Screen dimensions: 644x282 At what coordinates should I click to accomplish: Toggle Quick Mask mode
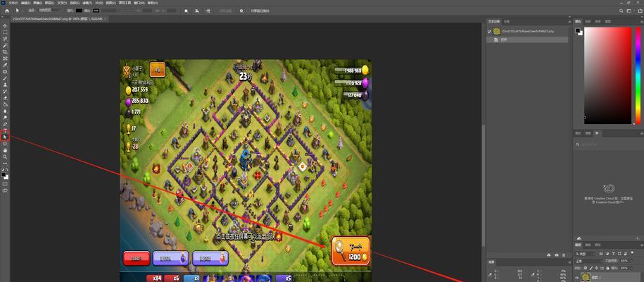[6, 183]
